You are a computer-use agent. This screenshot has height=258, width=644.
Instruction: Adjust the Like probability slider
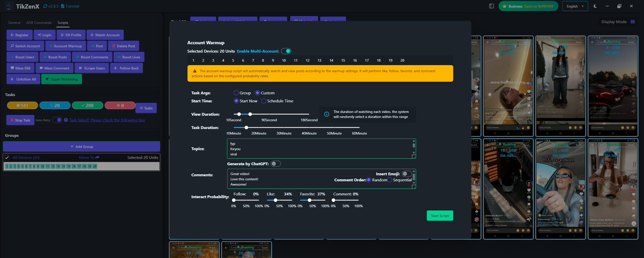275,200
